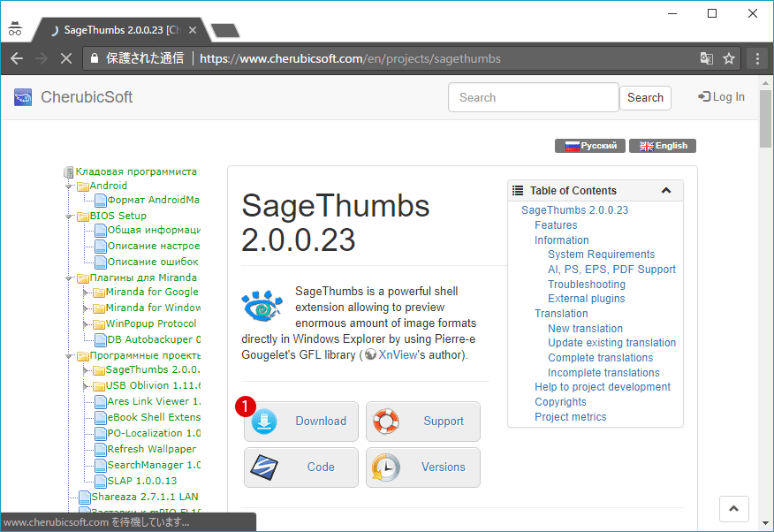Click the SLAP 1.0.0.13 page icon
This screenshot has width=774, height=532.
[101, 481]
